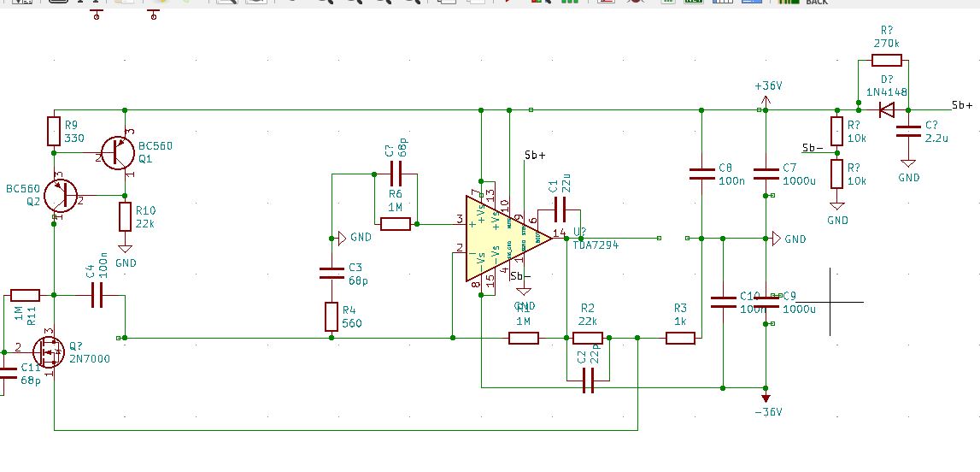The image size is (980, 472).
Task: Pick the R11 1M resistor
Action: [x=25, y=296]
